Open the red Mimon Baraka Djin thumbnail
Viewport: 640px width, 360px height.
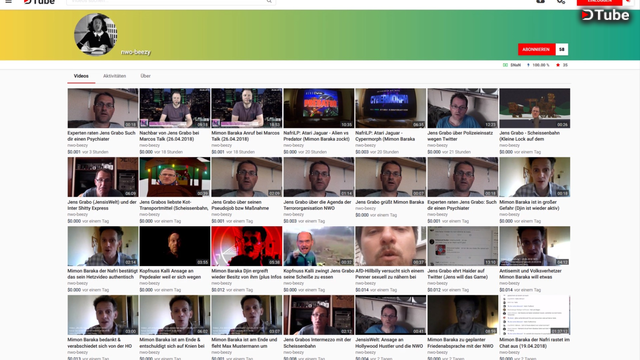point(247,246)
